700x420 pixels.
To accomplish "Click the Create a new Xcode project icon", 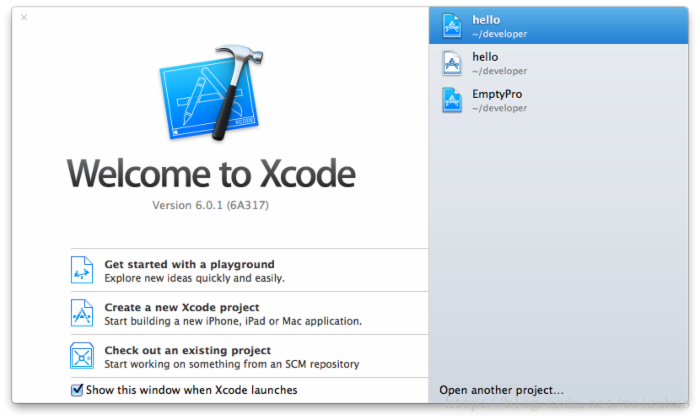I will point(82,313).
